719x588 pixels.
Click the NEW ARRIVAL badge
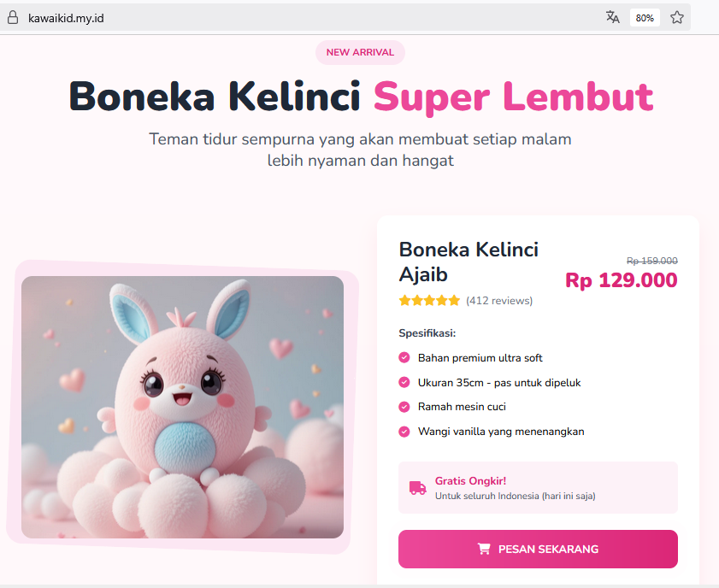[360, 52]
